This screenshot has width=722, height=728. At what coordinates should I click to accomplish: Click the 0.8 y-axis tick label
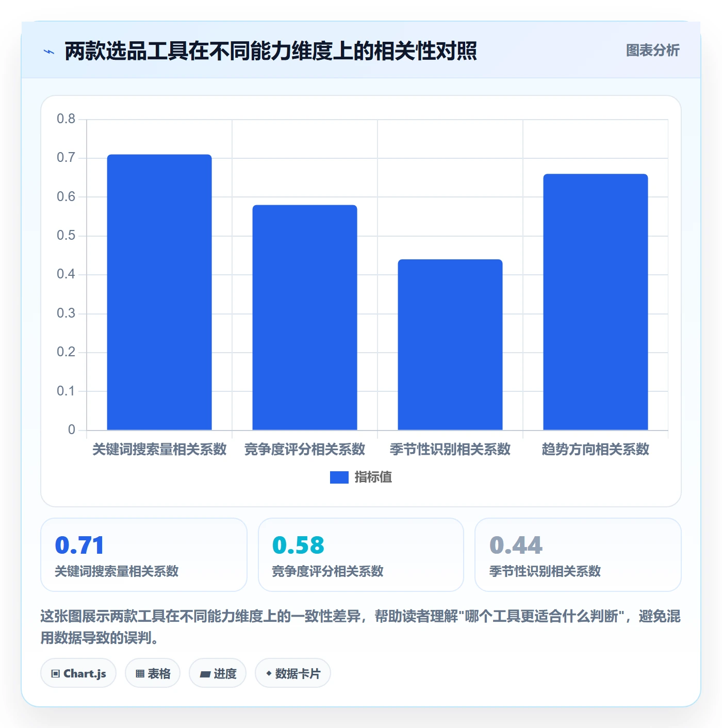tap(66, 119)
